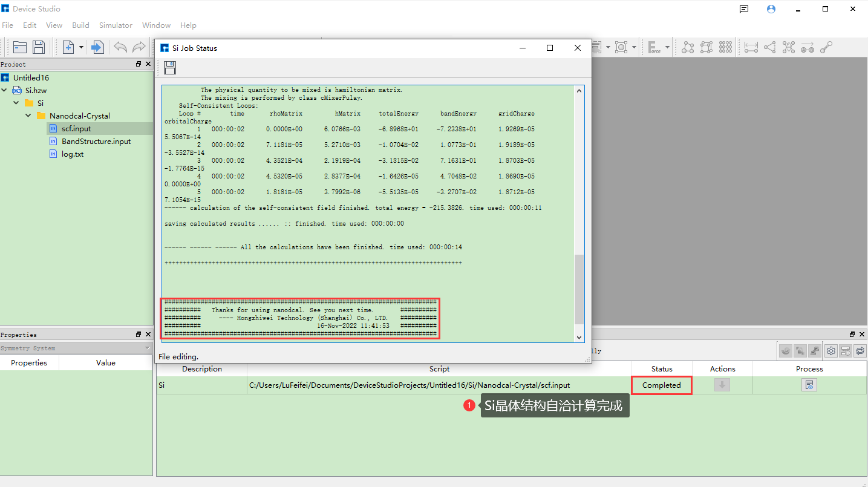Click the Save icon in main toolbar
The width and height of the screenshot is (868, 487).
39,47
